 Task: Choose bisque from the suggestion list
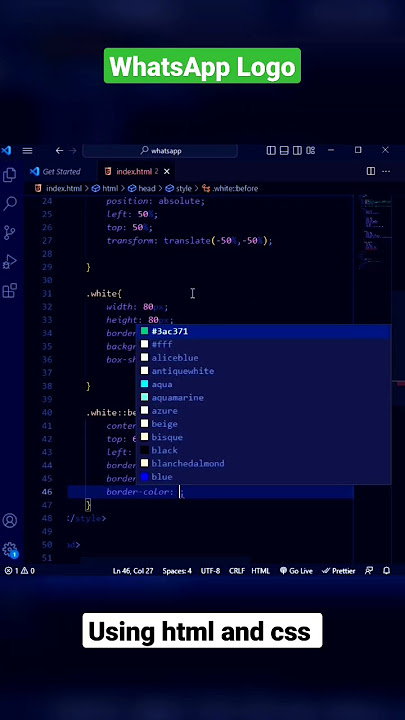[263, 437]
